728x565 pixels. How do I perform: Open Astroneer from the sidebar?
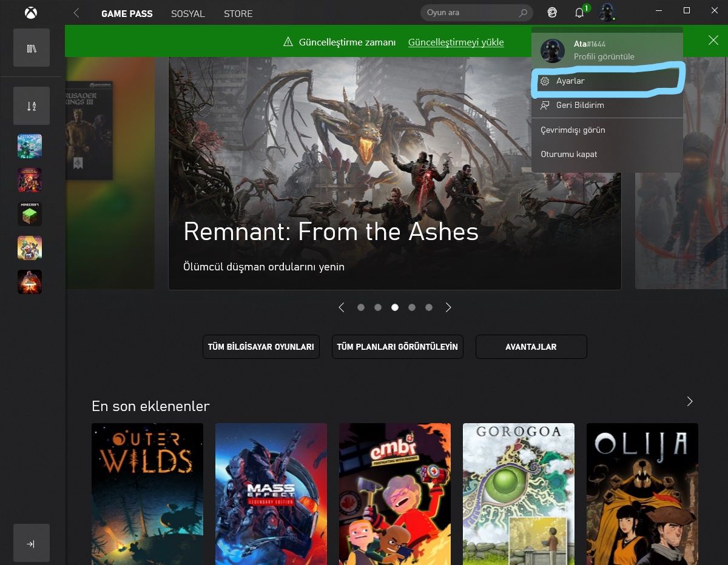tap(30, 146)
